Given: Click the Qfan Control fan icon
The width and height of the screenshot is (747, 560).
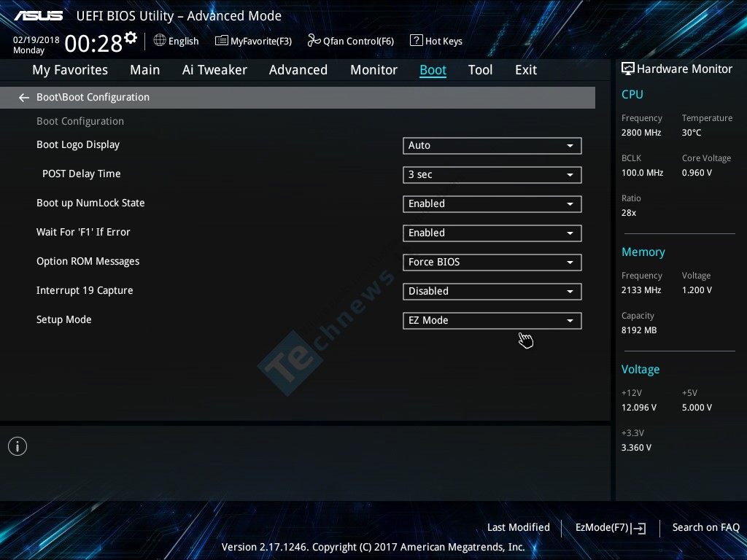Looking at the screenshot, I should click(314, 41).
